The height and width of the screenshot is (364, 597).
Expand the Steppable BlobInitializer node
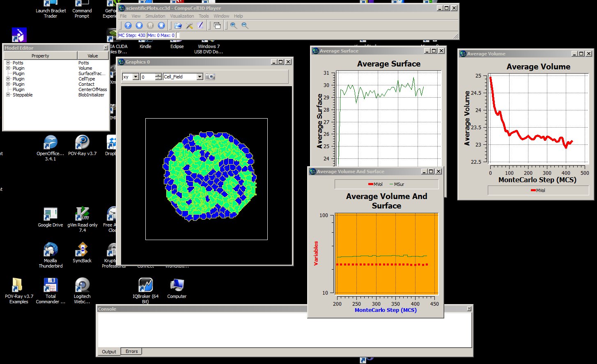point(8,95)
